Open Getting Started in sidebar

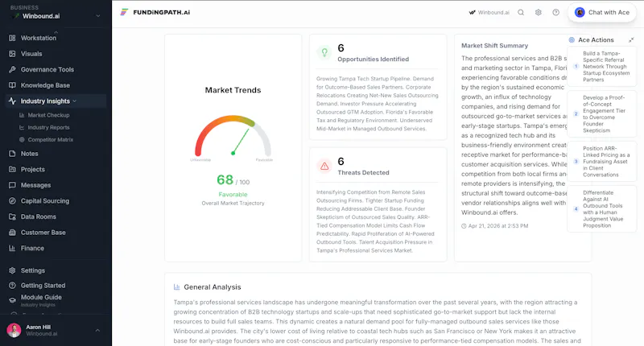(x=43, y=286)
